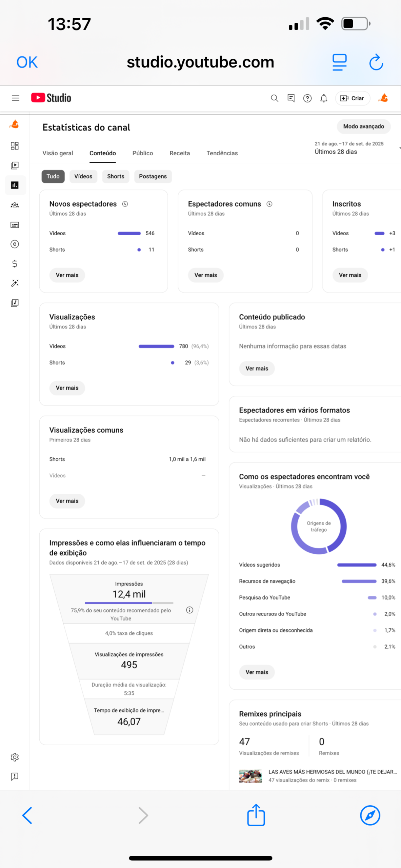The width and height of the screenshot is (401, 868).
Task: Switch to the Receita tab
Action: point(180,153)
